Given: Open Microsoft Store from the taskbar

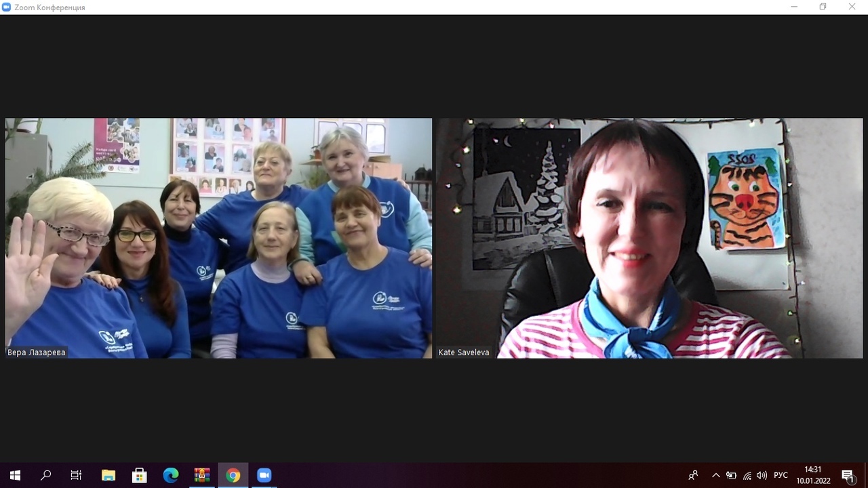Looking at the screenshot, I should coord(139,475).
